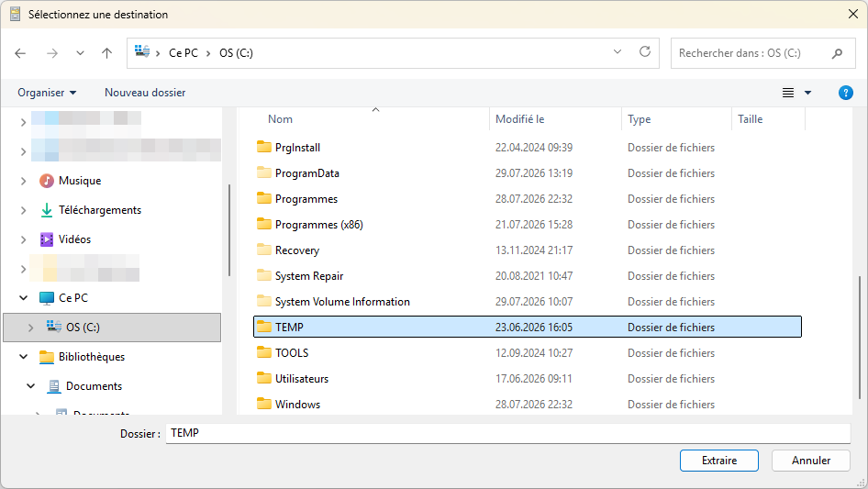
Task: Click the Annuler button
Action: pyautogui.click(x=811, y=461)
